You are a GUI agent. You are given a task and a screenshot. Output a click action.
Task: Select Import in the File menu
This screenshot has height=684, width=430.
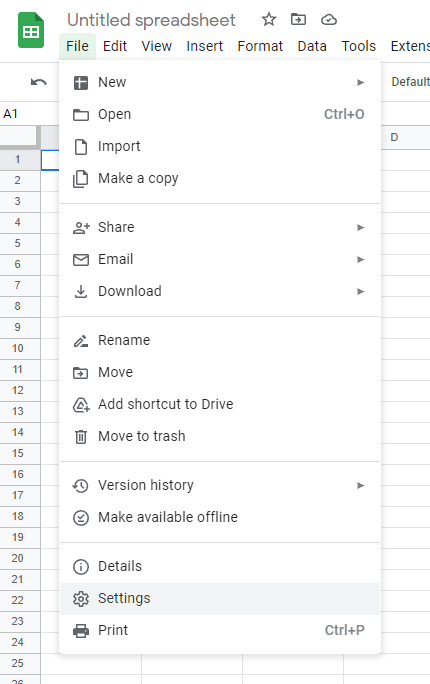click(x=220, y=147)
